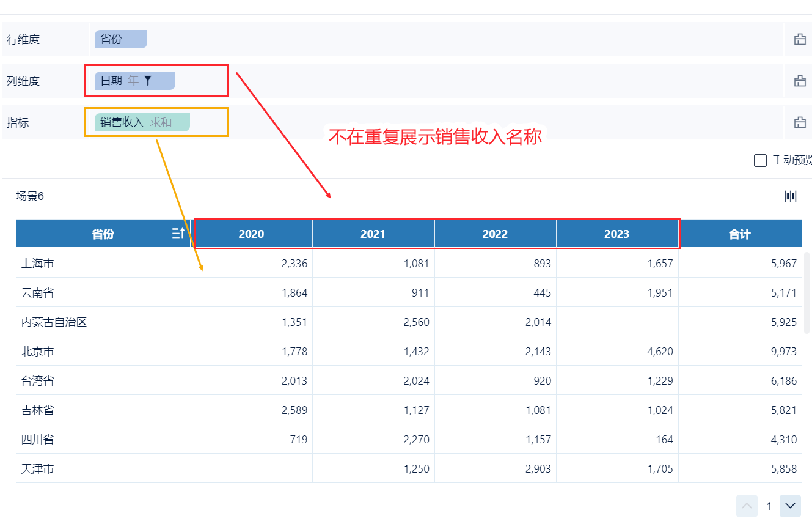Screen dimensions: 812x521
Task: Open the column settings icon beside 场景6
Action: click(x=791, y=196)
